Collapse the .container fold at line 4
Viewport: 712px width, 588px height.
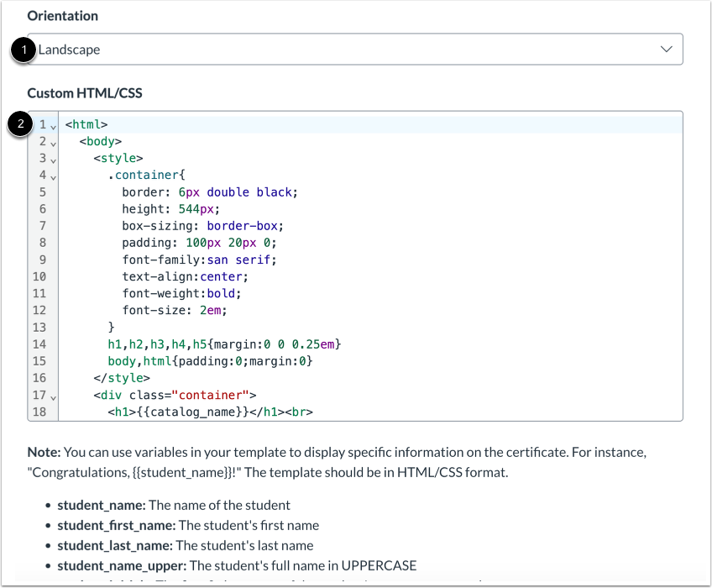53,178
